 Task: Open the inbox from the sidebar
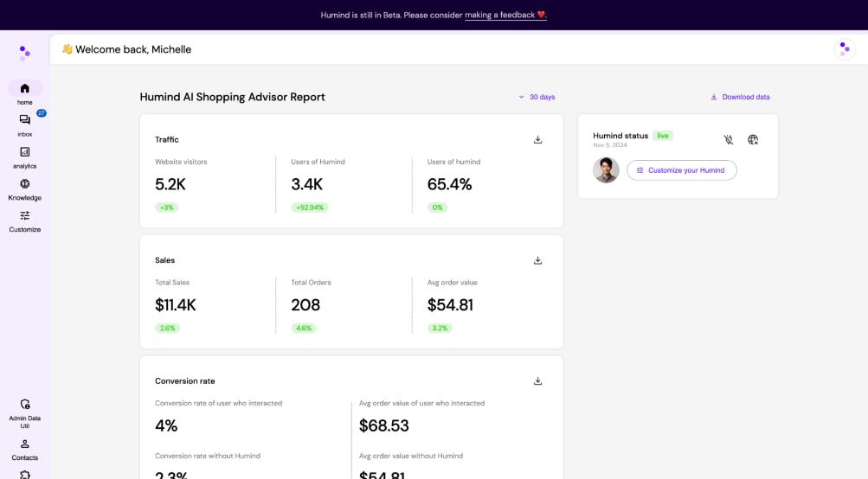point(25,125)
